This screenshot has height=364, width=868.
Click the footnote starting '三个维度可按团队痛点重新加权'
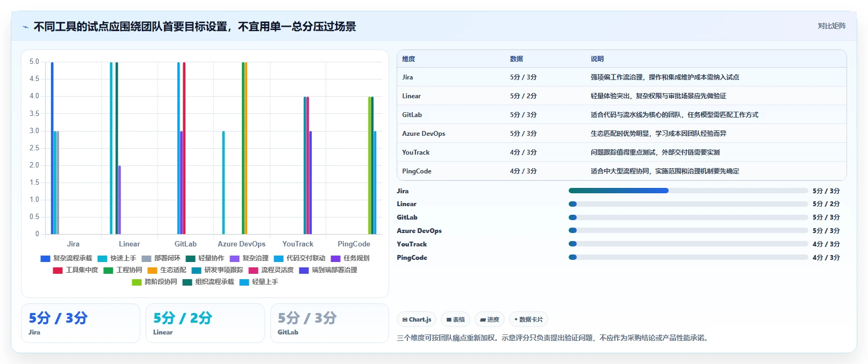[554, 338]
